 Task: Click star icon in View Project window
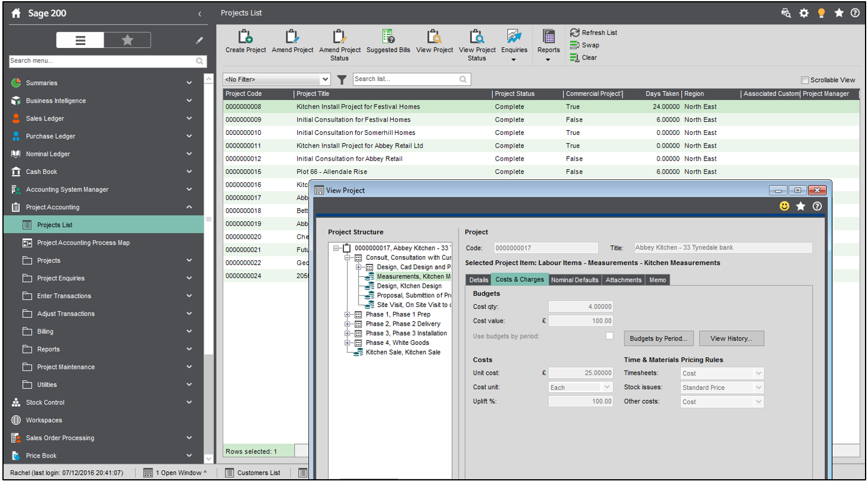tap(801, 206)
